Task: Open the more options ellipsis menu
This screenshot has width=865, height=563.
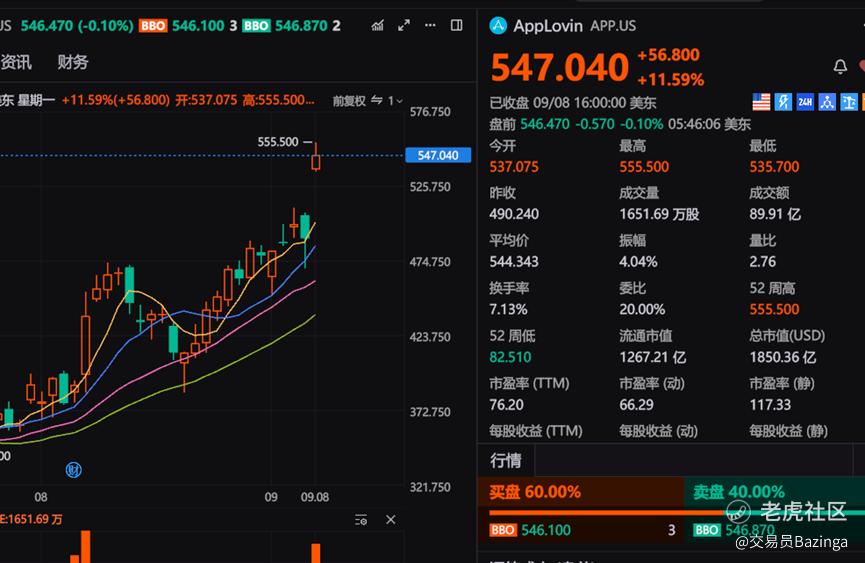Action: click(x=430, y=25)
